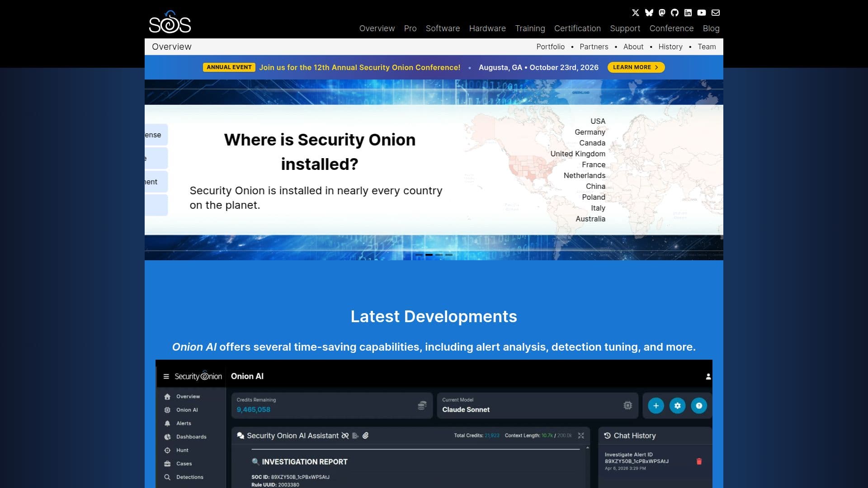Open the Pro menu item

coord(410,28)
